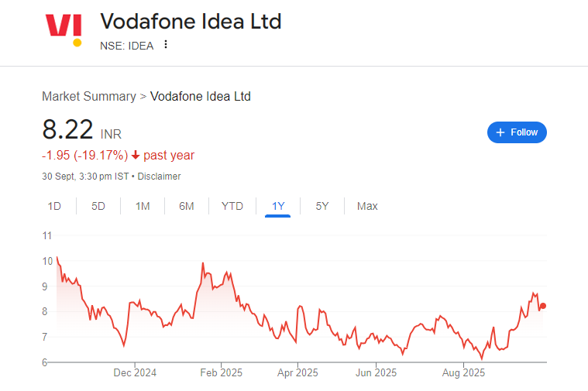
Task: Show the 1M chart range
Action: [143, 206]
